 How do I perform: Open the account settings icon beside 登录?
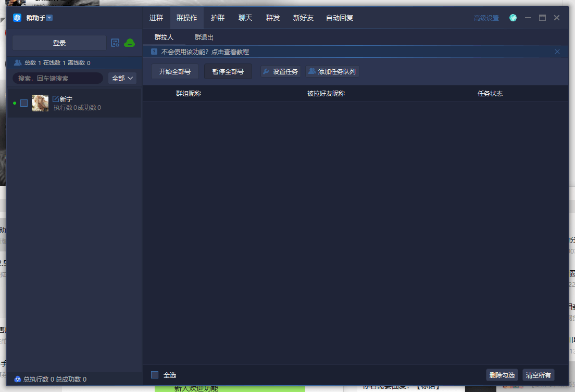pos(115,43)
